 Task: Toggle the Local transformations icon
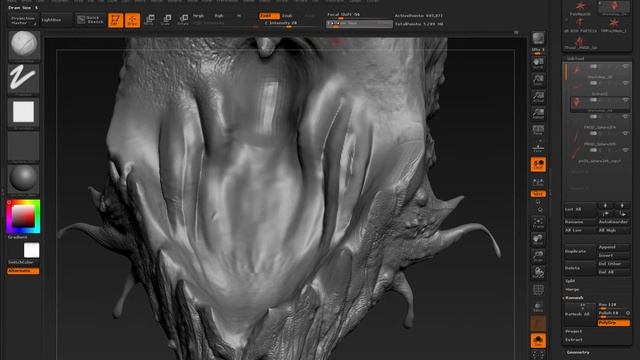pos(538,164)
